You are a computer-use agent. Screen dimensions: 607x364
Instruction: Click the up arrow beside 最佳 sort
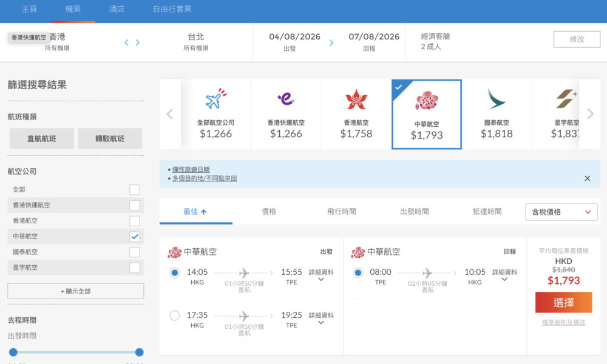coord(203,212)
